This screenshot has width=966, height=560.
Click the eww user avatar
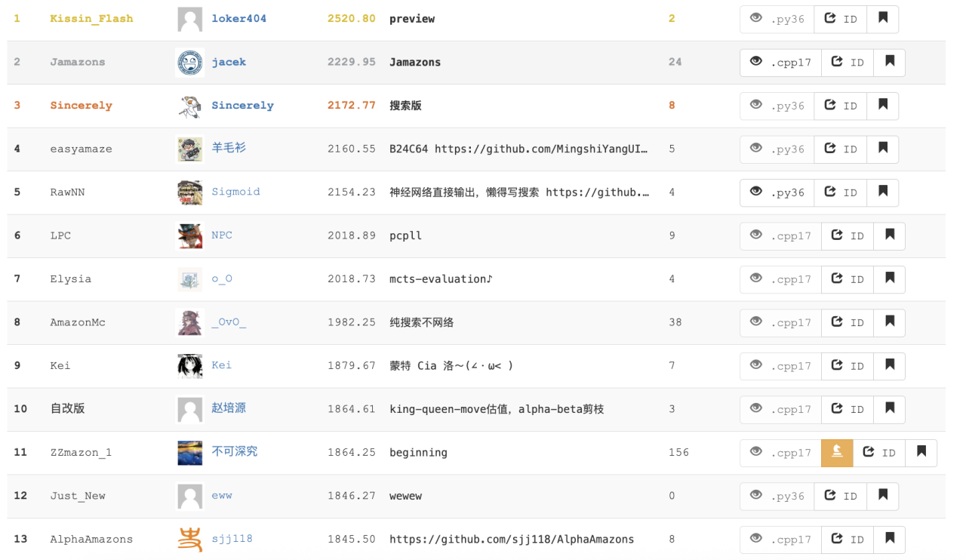(189, 497)
